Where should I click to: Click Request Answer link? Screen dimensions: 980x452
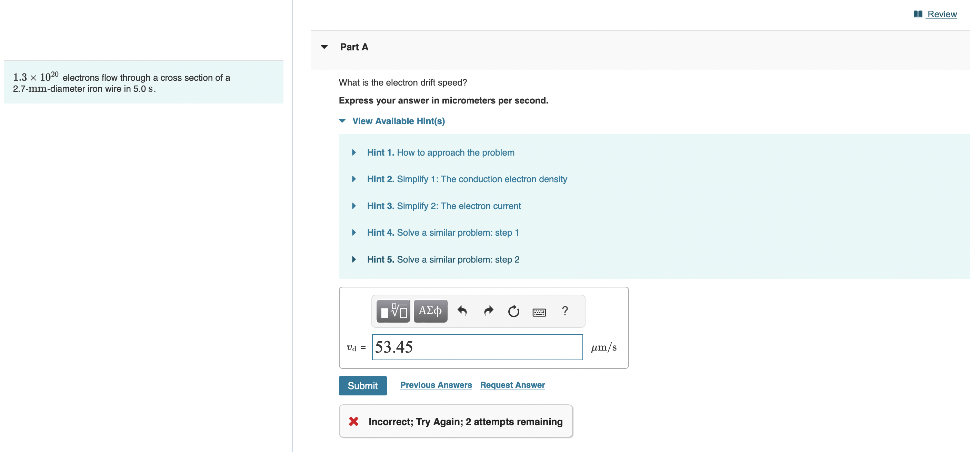click(x=512, y=385)
